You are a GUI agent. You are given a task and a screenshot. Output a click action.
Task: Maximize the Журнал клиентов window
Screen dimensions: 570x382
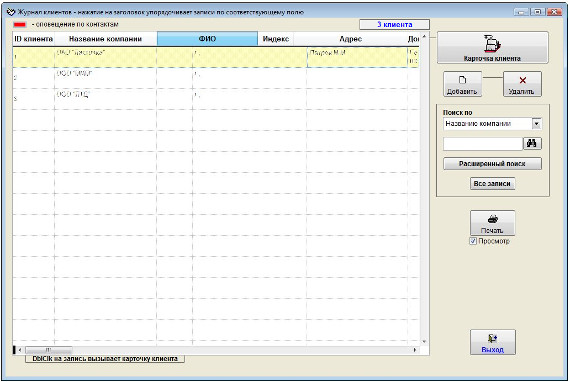(x=538, y=12)
